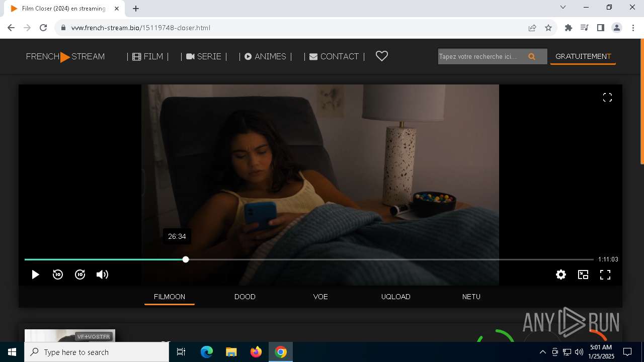644x362 pixels.
Task: Show hidden system tray icons
Action: [543, 352]
